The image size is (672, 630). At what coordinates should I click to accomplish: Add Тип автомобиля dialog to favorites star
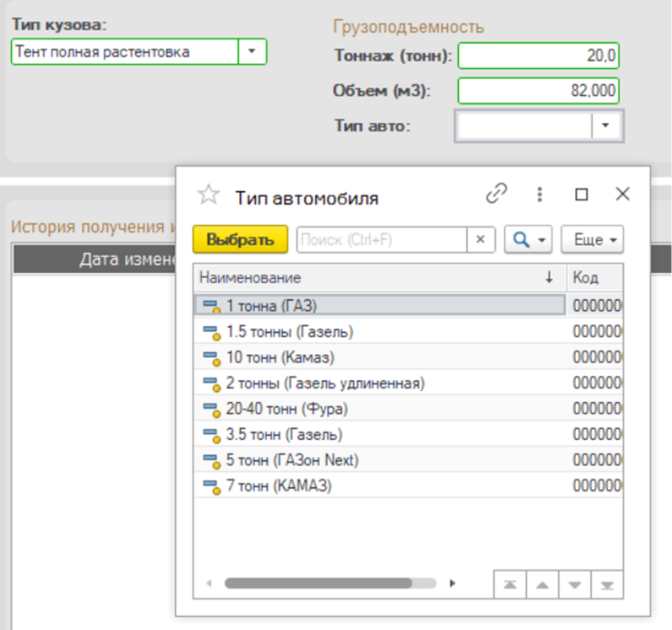[209, 195]
